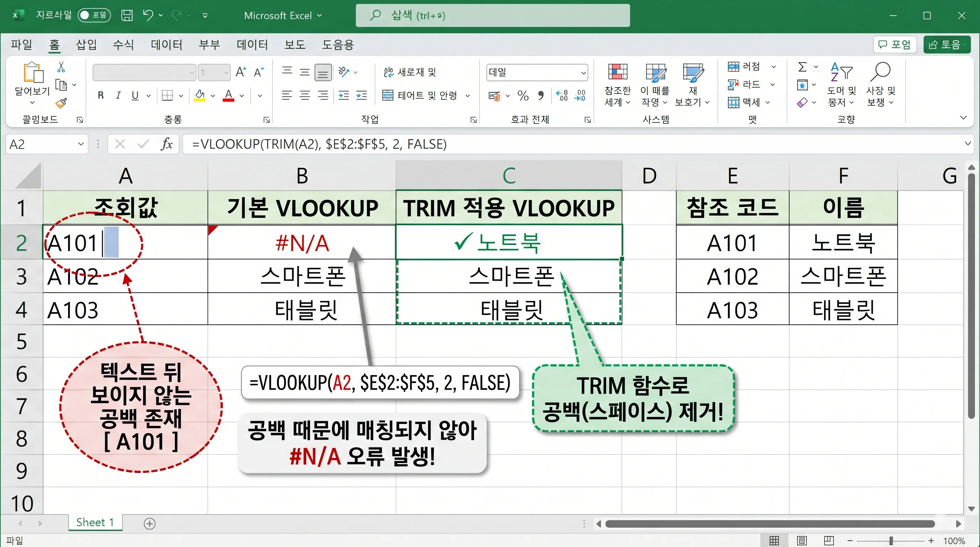Open the 파일 ribbon tab

click(21, 45)
